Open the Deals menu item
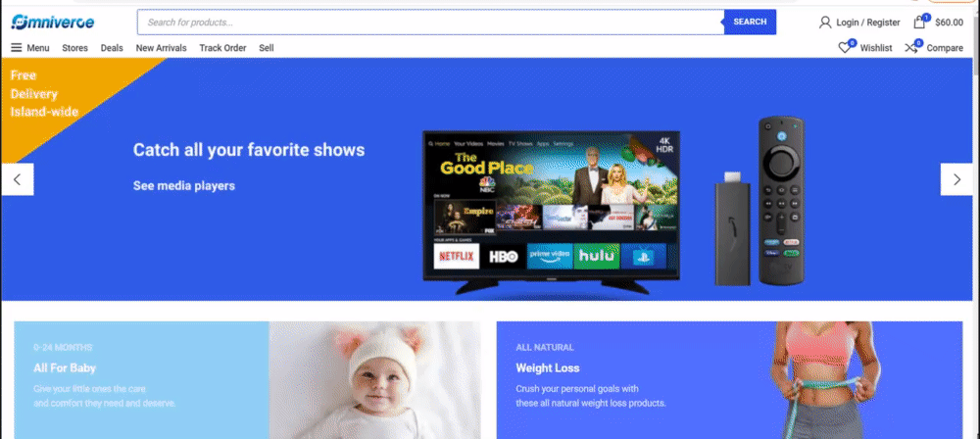 [x=112, y=48]
